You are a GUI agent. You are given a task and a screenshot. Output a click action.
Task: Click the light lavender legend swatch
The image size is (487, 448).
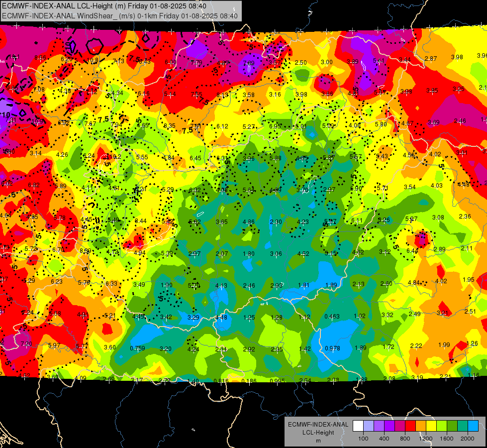pyautogui.click(x=369, y=426)
